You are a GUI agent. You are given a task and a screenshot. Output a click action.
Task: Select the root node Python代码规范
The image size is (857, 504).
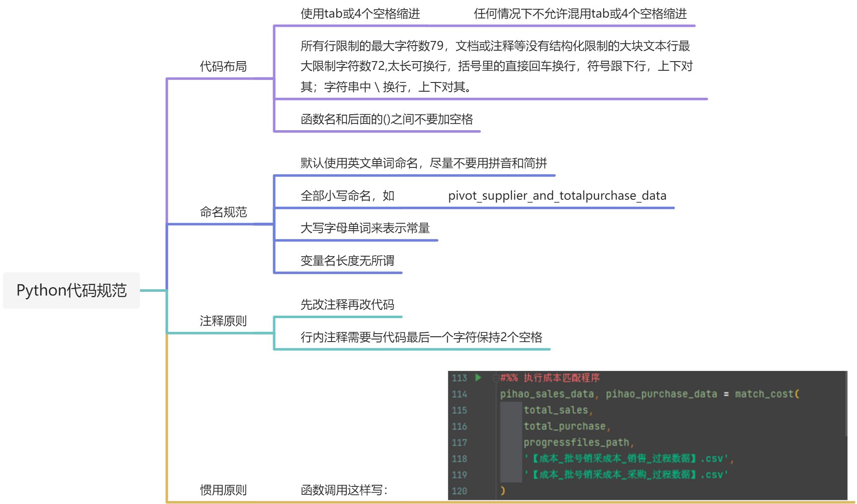pos(71,290)
